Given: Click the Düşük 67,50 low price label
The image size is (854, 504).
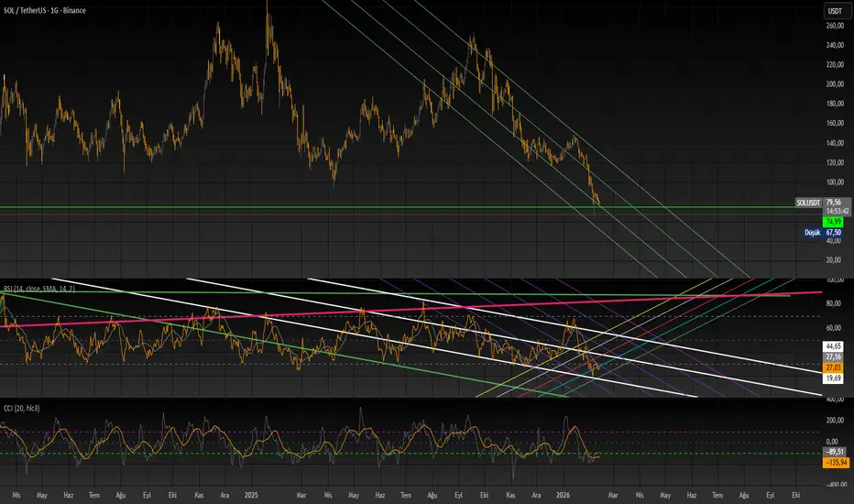Looking at the screenshot, I should [x=824, y=233].
